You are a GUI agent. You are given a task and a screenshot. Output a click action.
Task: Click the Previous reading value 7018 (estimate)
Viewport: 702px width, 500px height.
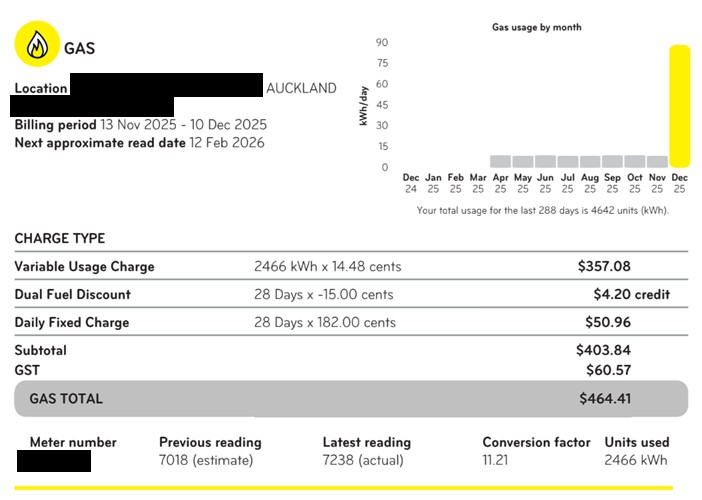coord(206,461)
